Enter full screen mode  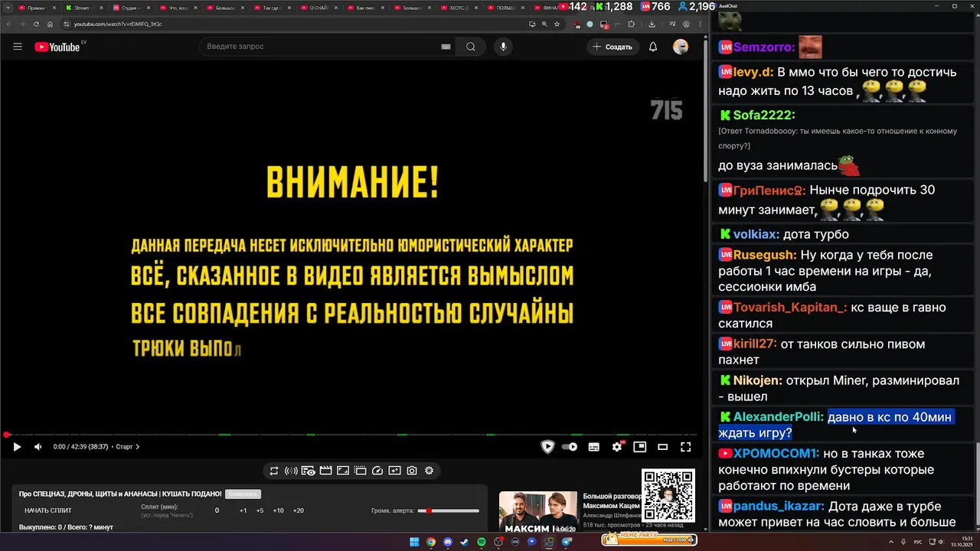(x=686, y=447)
